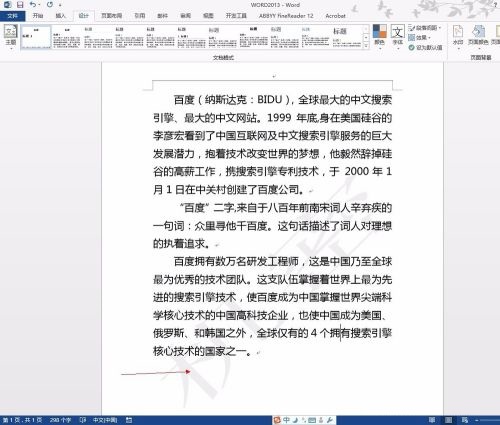
Task: Click the line starting '月1日在中关村创建了百度公司'
Action: [x=229, y=190]
